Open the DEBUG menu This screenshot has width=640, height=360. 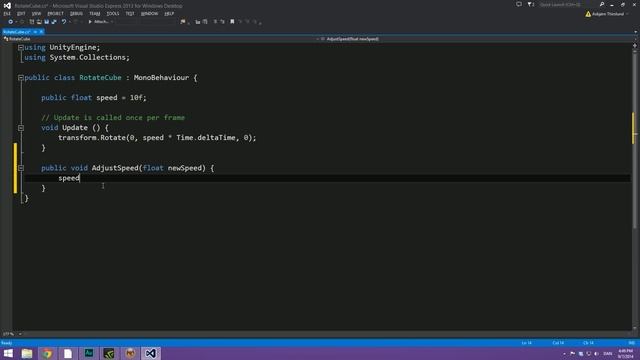click(76, 13)
